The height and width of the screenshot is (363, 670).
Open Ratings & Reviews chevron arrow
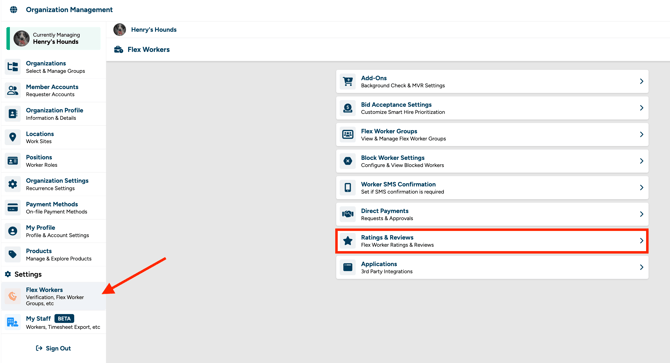tap(641, 241)
